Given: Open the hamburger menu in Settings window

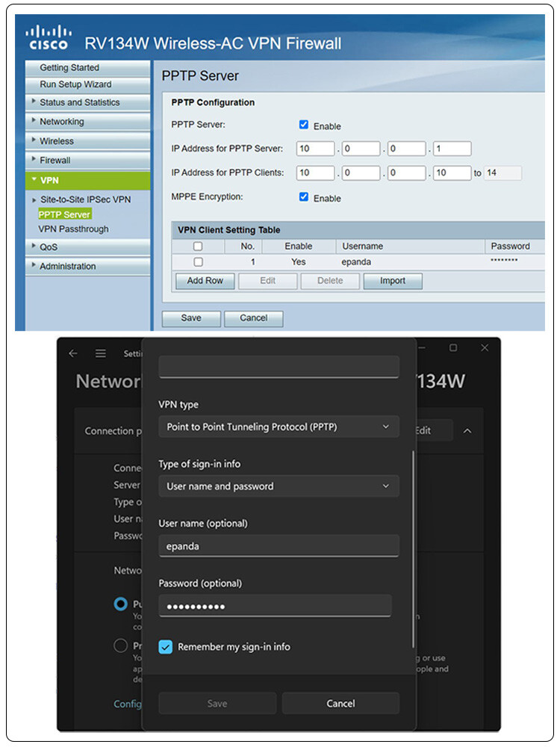Looking at the screenshot, I should (101, 353).
